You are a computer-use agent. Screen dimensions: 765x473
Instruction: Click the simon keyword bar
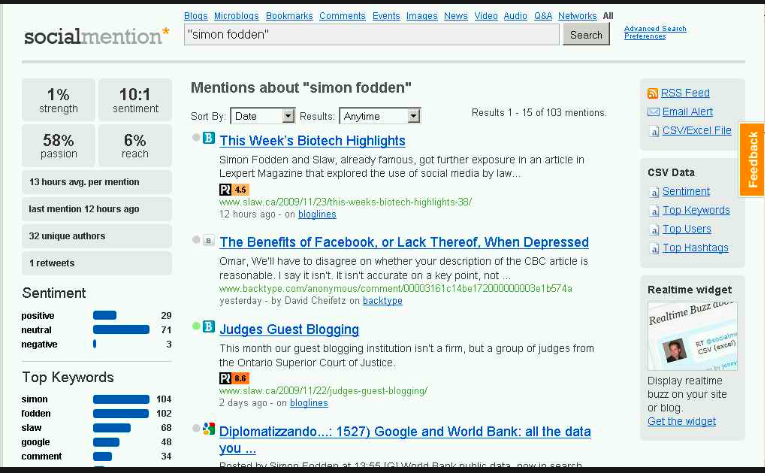pos(121,399)
